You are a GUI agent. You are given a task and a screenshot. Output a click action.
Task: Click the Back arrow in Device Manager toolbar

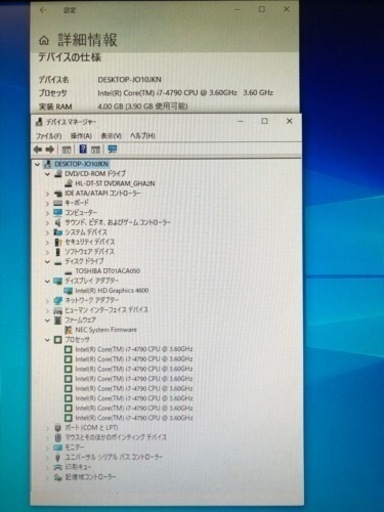(38, 150)
